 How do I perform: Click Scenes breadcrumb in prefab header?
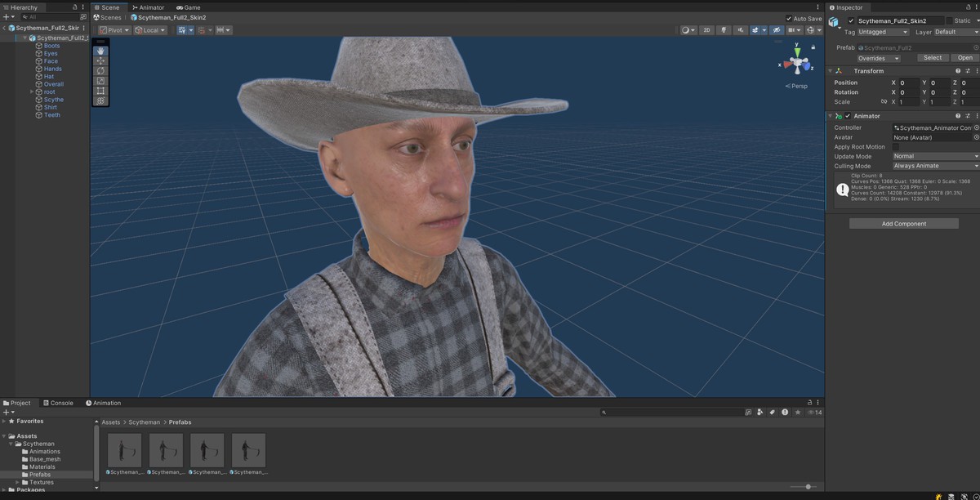pos(108,17)
